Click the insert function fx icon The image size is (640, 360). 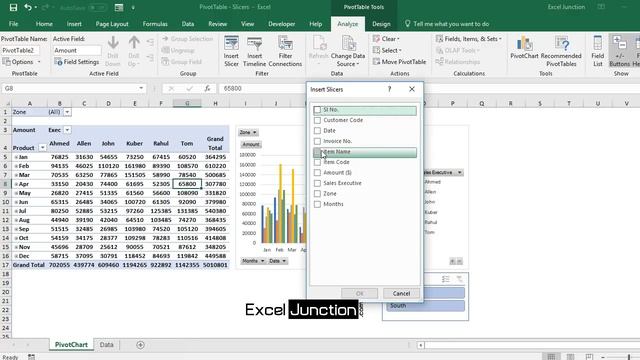click(207, 88)
